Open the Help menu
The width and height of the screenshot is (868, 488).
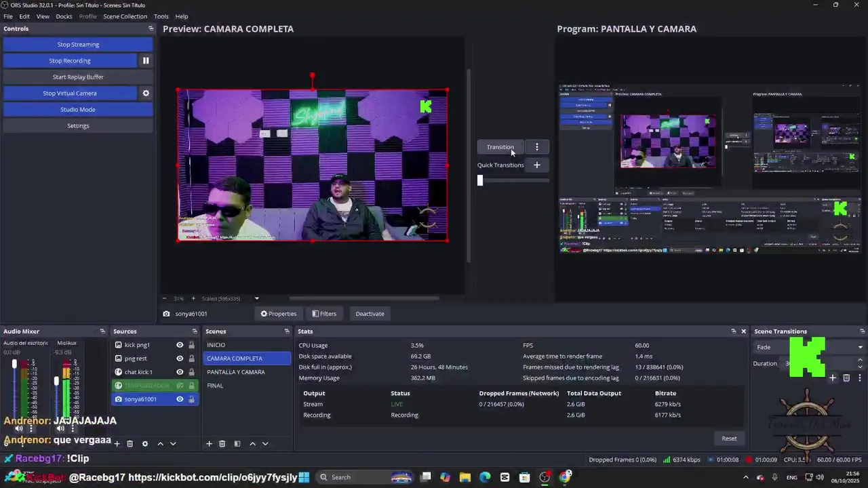(x=182, y=16)
